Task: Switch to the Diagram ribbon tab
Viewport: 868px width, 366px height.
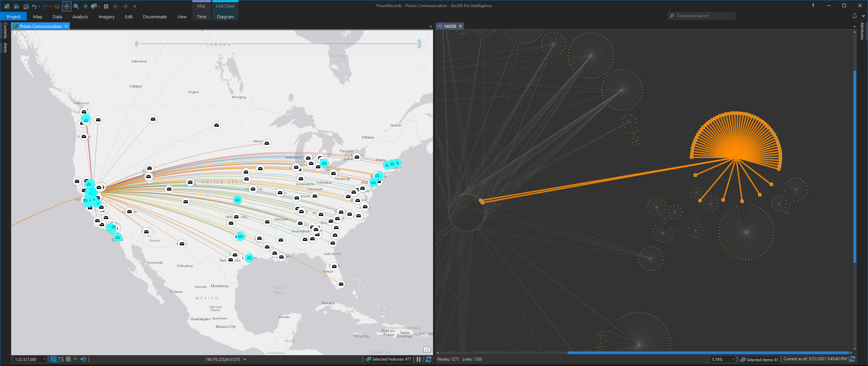Action: 225,17
